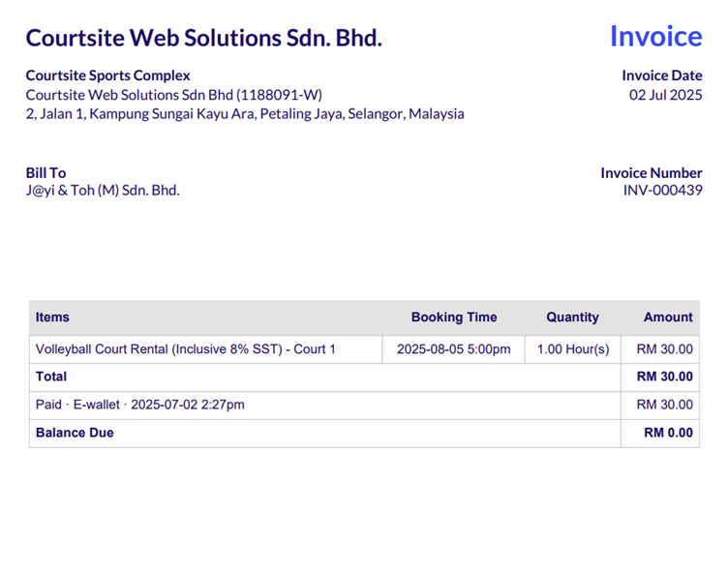Click the Balance Due RM 0.00 amount
728x572 pixels.
[x=668, y=433]
